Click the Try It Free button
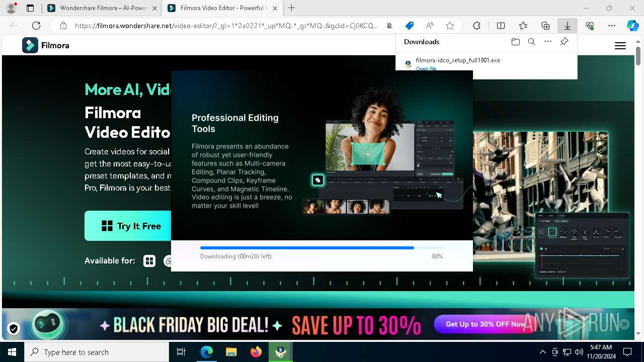The width and height of the screenshot is (644, 362). (x=128, y=226)
